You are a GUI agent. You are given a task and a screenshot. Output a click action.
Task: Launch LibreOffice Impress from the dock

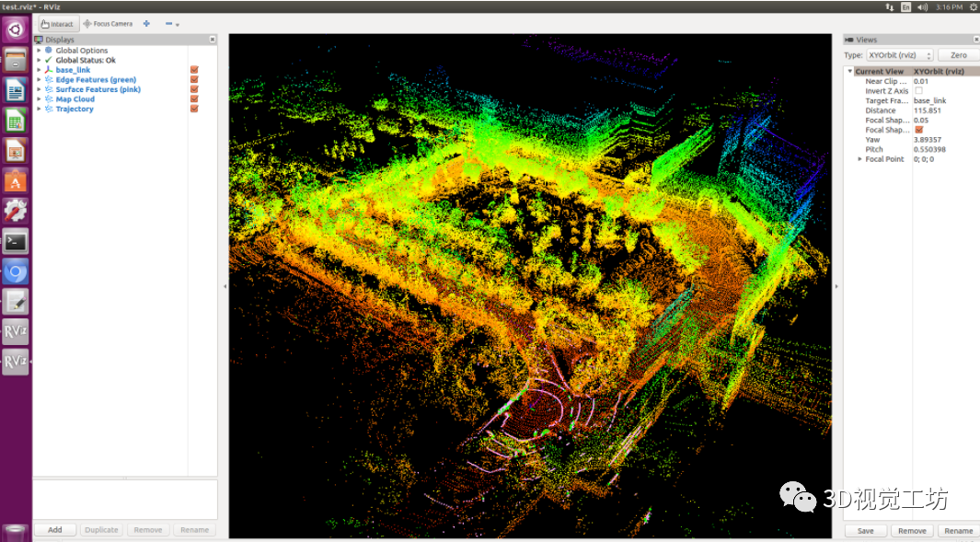[x=15, y=151]
